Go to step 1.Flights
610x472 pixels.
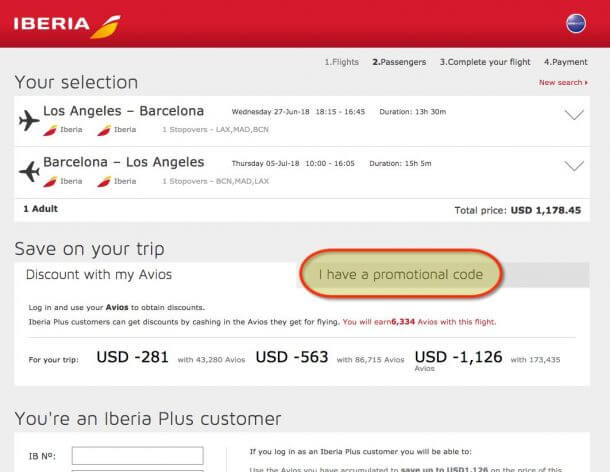[x=342, y=62]
